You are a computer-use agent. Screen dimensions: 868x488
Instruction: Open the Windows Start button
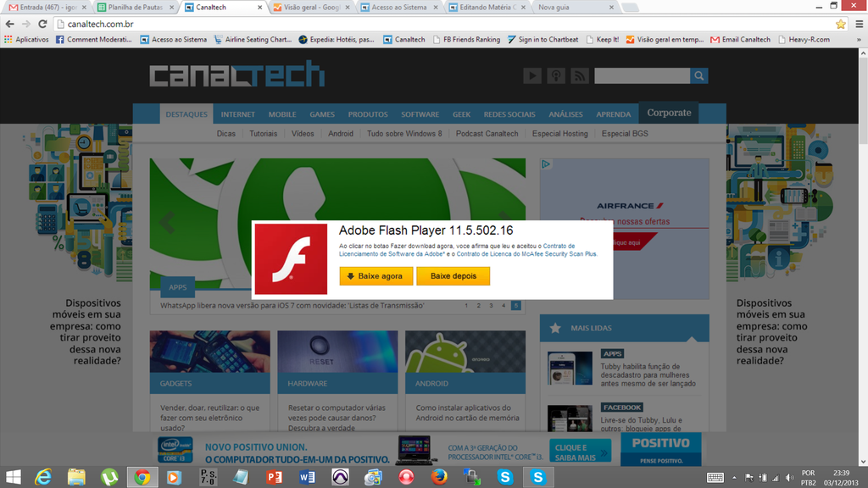pos(14,477)
